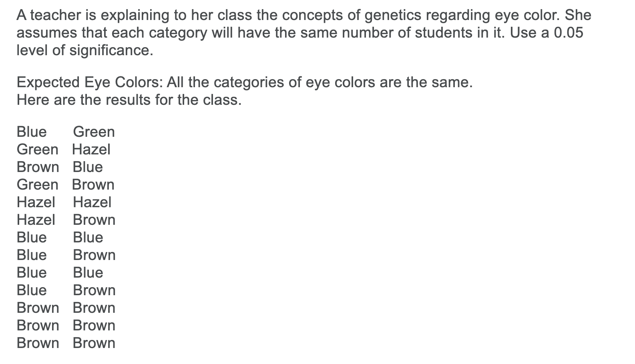Click "Green" in the "Green Hazel" row
The width and height of the screenshot is (635, 364).
[x=38, y=150]
